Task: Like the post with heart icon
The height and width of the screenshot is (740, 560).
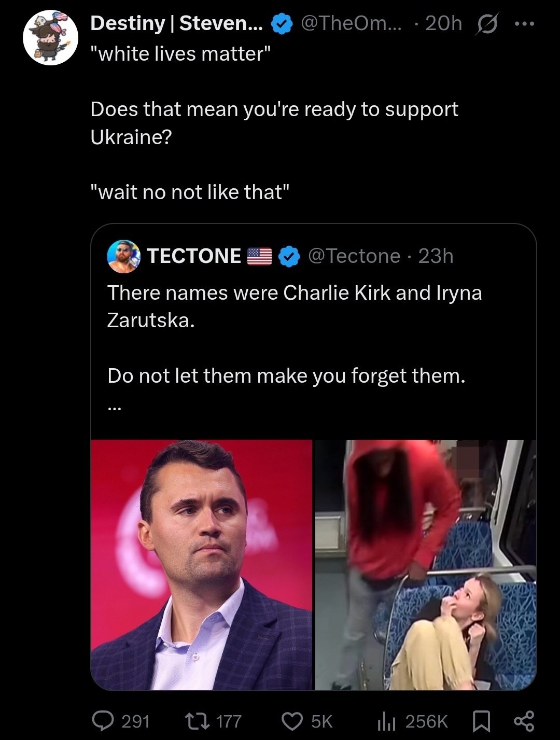Action: click(x=292, y=720)
